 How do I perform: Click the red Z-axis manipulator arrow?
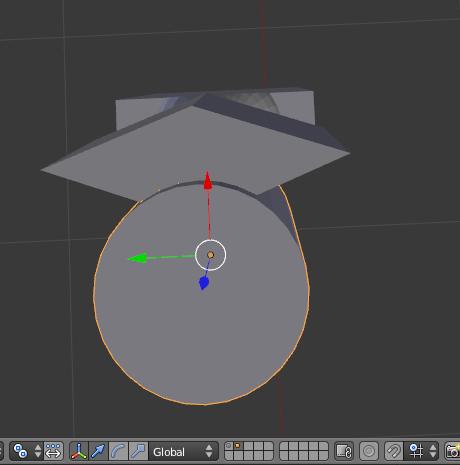pos(208,181)
